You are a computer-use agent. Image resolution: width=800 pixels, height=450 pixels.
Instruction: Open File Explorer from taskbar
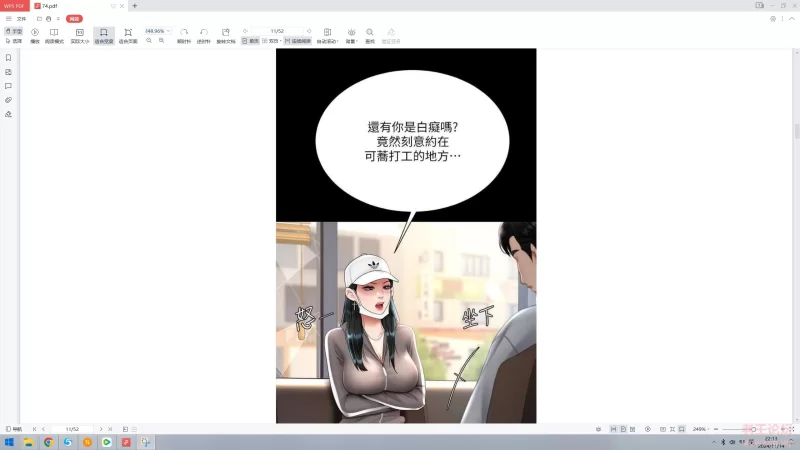click(x=29, y=442)
